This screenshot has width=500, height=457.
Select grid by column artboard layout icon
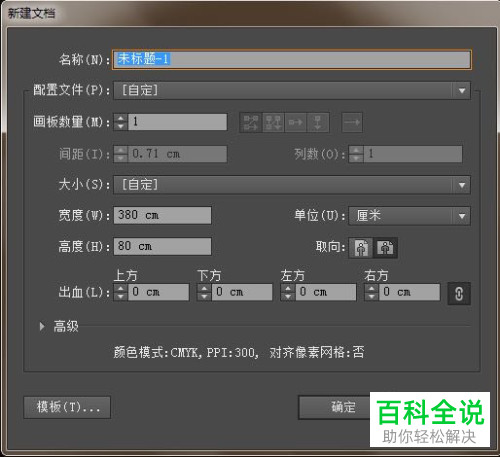273,123
